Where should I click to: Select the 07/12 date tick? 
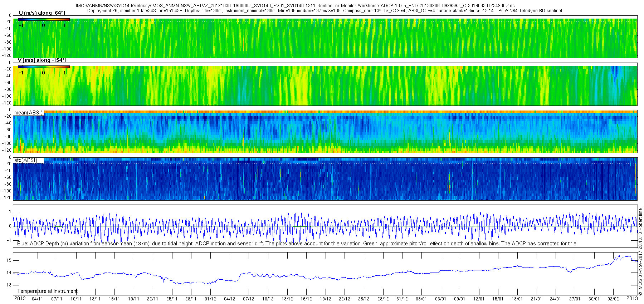(x=249, y=299)
